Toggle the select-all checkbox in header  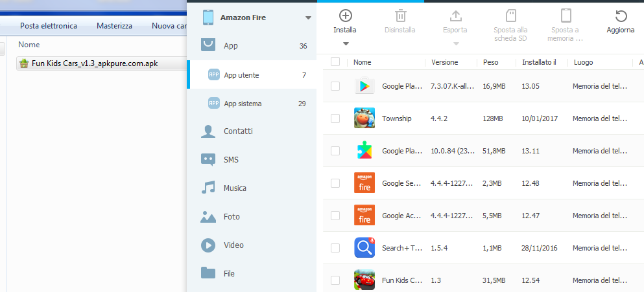(335, 62)
